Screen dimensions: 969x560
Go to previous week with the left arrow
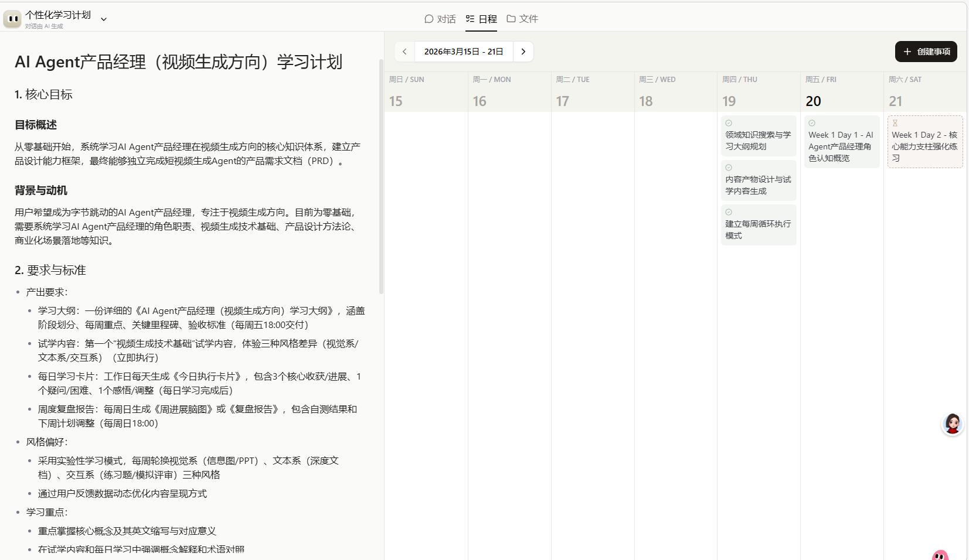point(404,52)
